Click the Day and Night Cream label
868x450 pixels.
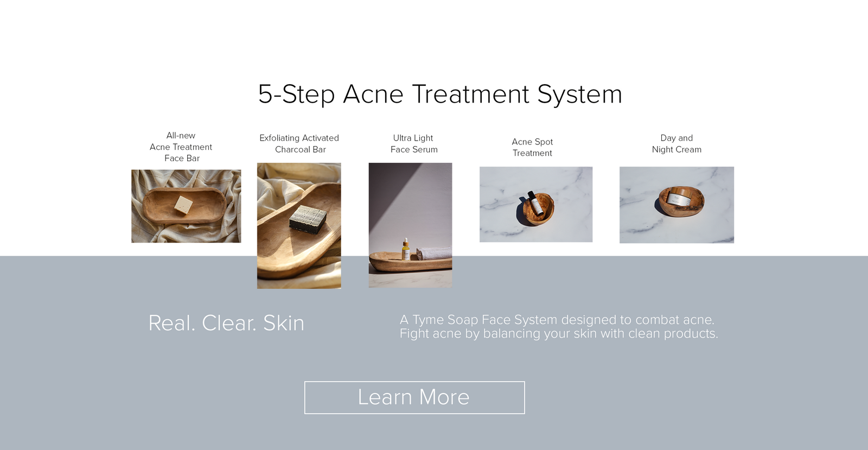[x=676, y=144]
